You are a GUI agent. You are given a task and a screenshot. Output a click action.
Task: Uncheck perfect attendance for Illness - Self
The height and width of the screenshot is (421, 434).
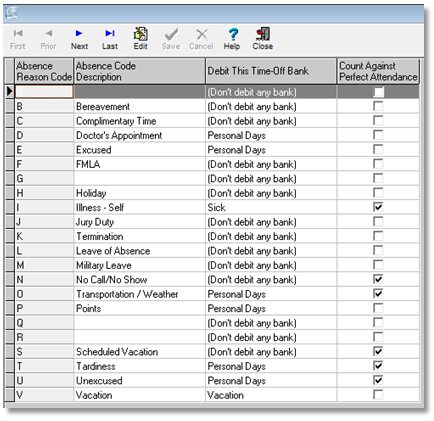378,207
